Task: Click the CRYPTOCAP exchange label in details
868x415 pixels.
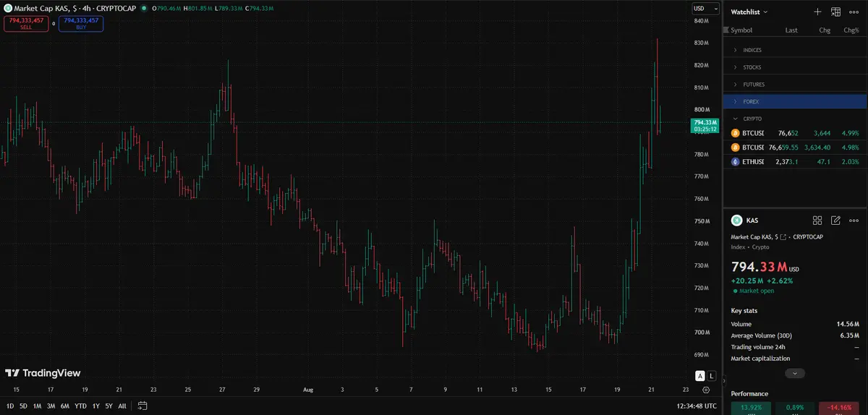Action: (808, 237)
